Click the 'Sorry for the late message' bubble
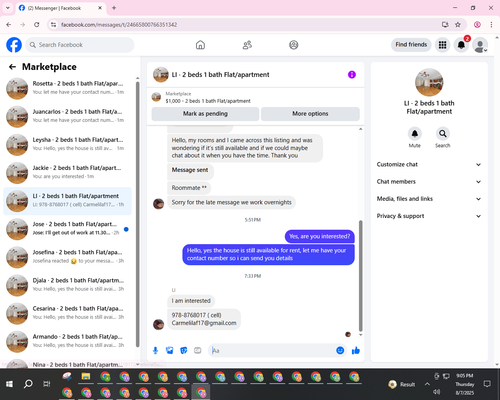The height and width of the screenshot is (400, 500). tap(231, 202)
